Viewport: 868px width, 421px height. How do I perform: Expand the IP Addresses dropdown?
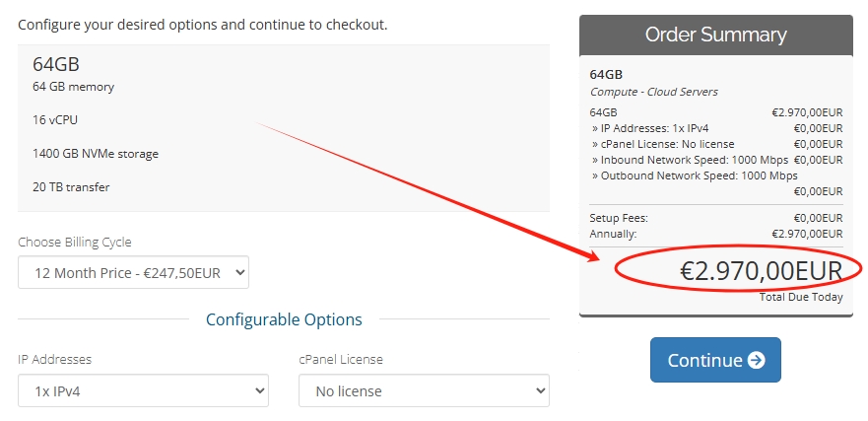click(143, 390)
